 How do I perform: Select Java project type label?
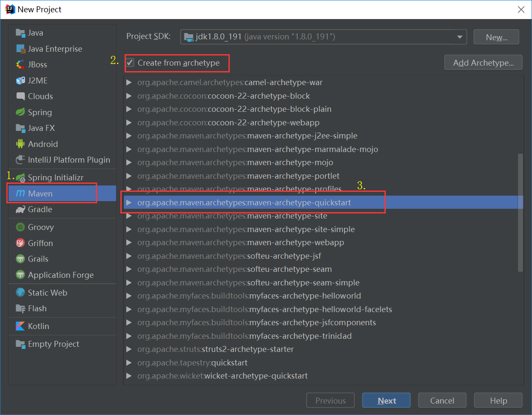[x=36, y=33]
